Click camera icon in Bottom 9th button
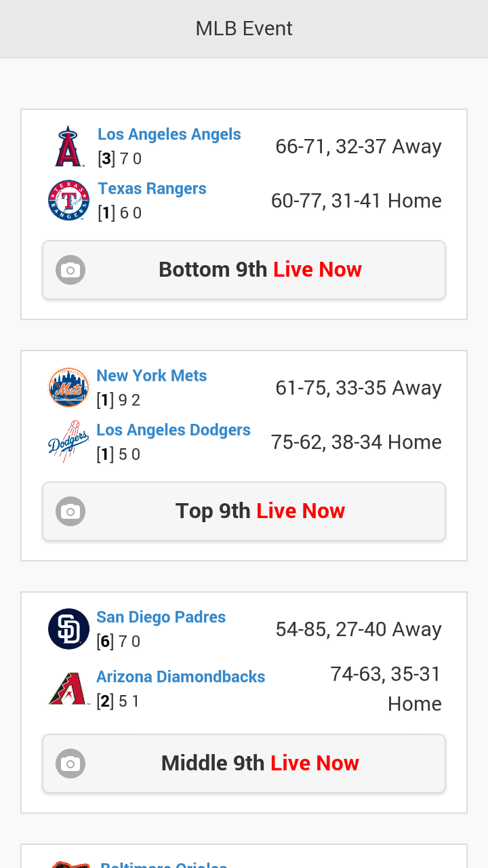The height and width of the screenshot is (868, 488). (x=70, y=270)
